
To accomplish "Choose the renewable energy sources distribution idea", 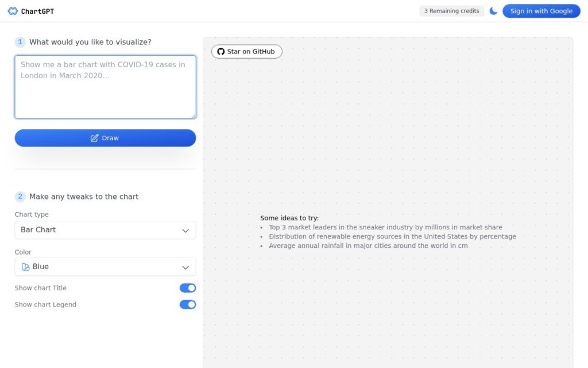I will 392,236.
